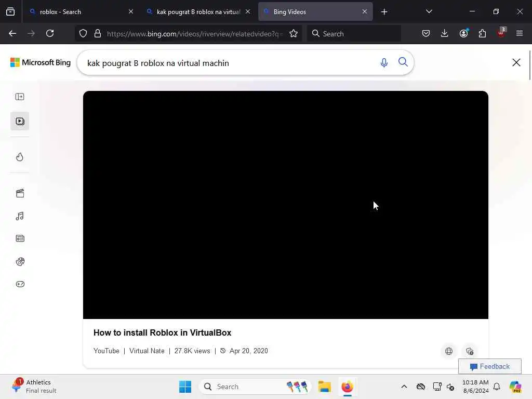The image size is (532, 399).
Task: Click the Firefox taskbar icon
Action: coord(348,387)
